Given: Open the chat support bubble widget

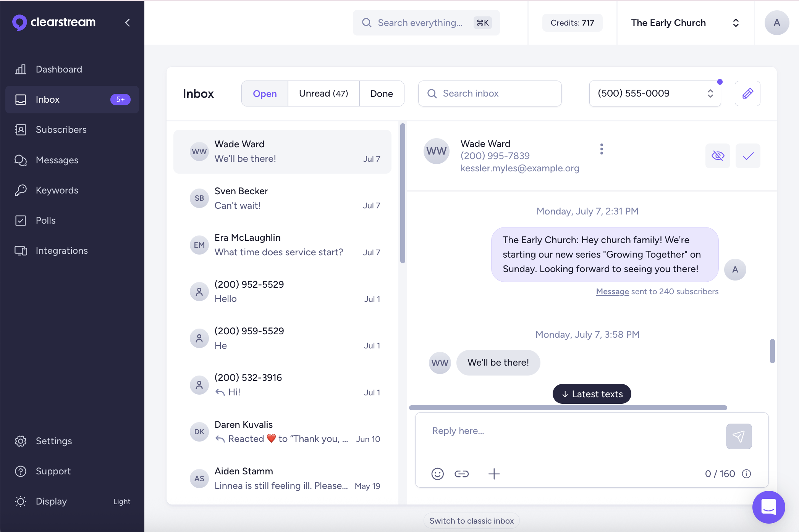Looking at the screenshot, I should pos(768,507).
